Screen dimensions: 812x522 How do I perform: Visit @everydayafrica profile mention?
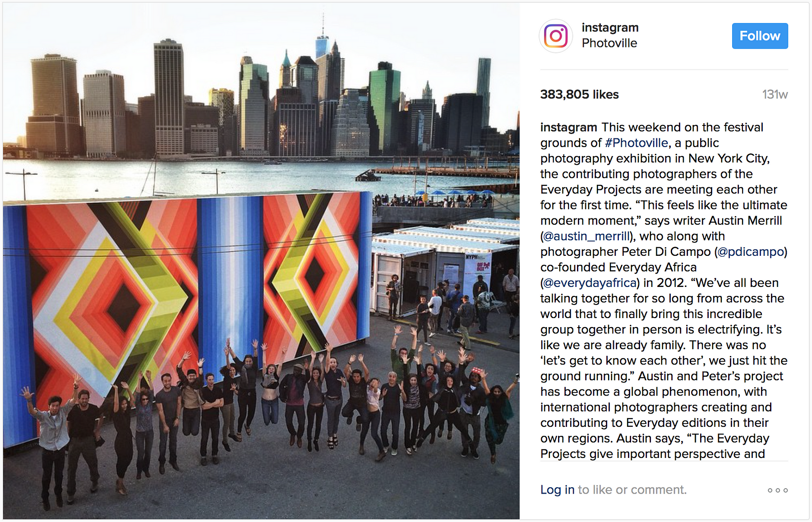pyautogui.click(x=590, y=283)
